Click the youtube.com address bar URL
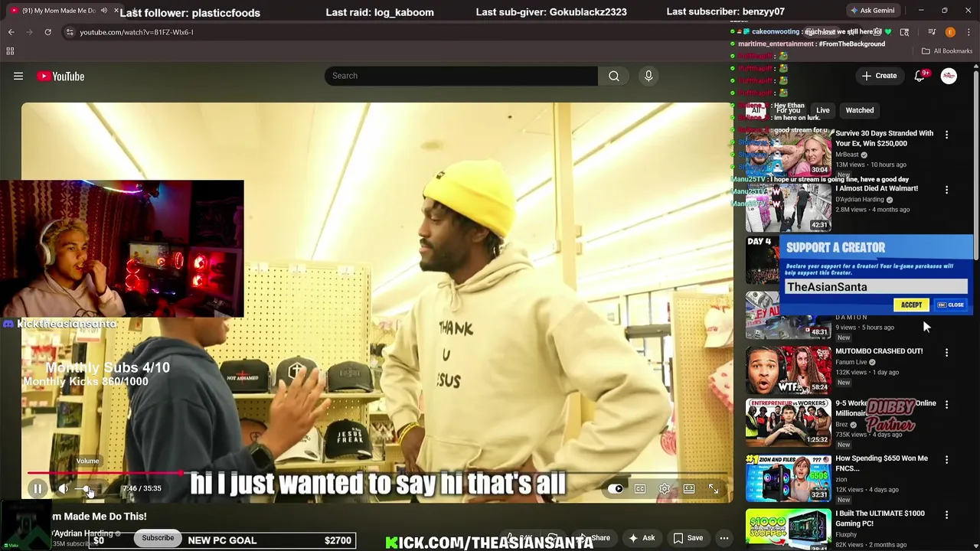This screenshot has width=980, height=551. point(136,32)
